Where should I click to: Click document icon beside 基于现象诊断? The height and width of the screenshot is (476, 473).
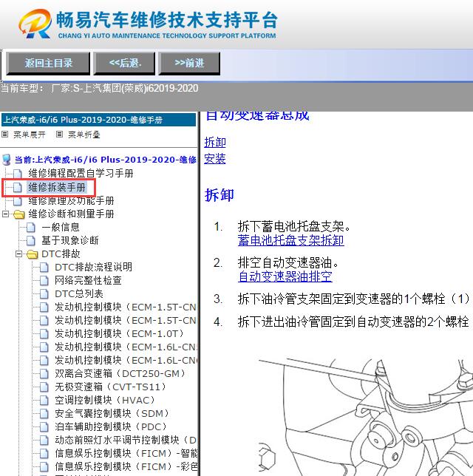(30, 241)
